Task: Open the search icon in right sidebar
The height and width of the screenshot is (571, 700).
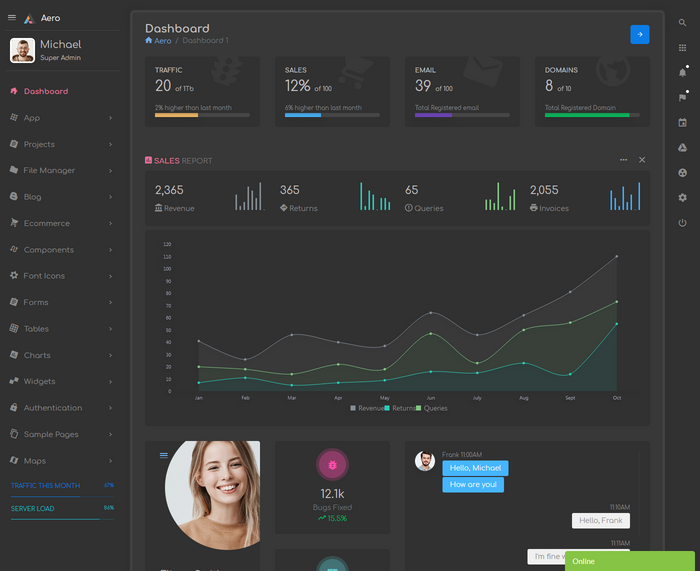Action: pyautogui.click(x=682, y=22)
